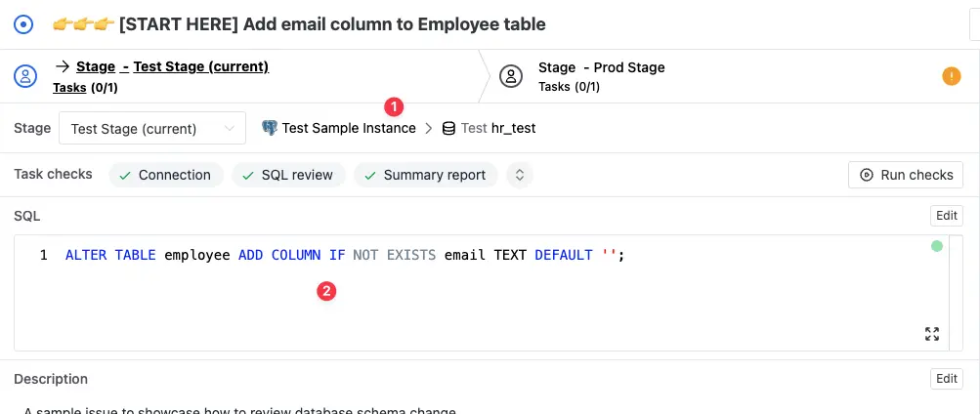This screenshot has height=414, width=980.
Task: Click the issue status circle icon
Action: click(x=24, y=23)
